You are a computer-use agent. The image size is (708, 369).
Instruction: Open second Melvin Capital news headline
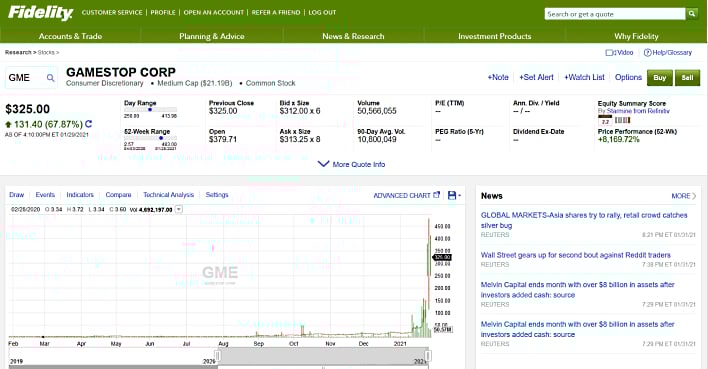pyautogui.click(x=578, y=329)
